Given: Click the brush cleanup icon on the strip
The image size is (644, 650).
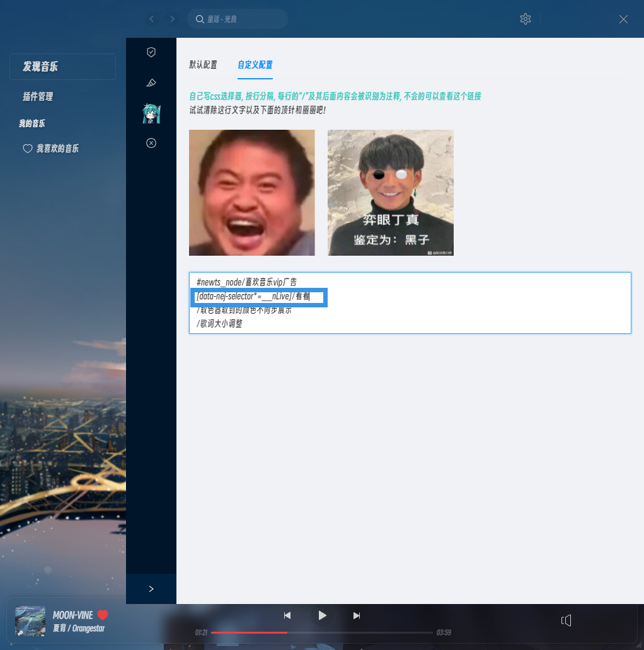Looking at the screenshot, I should click(x=151, y=83).
